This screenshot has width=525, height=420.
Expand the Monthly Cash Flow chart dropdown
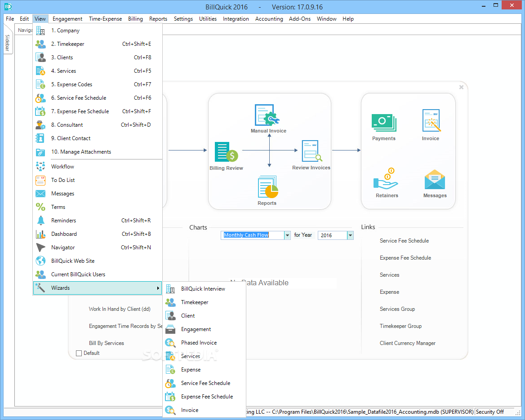coord(287,235)
